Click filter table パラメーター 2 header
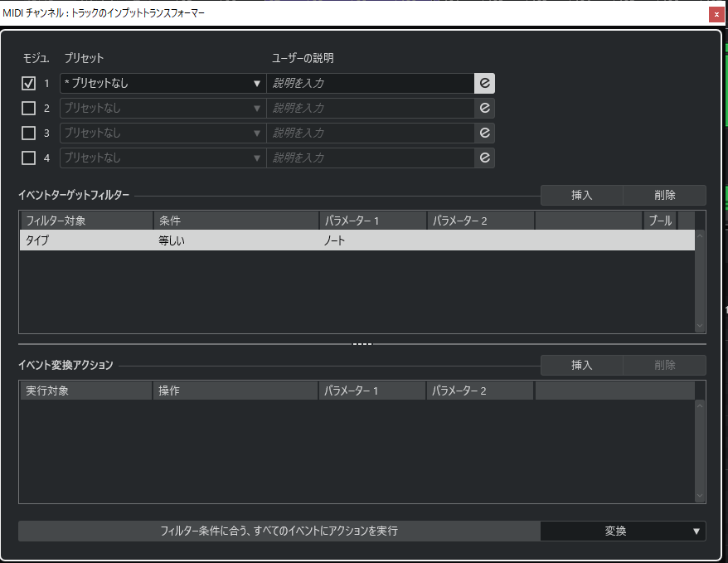The height and width of the screenshot is (563, 728). pyautogui.click(x=481, y=221)
